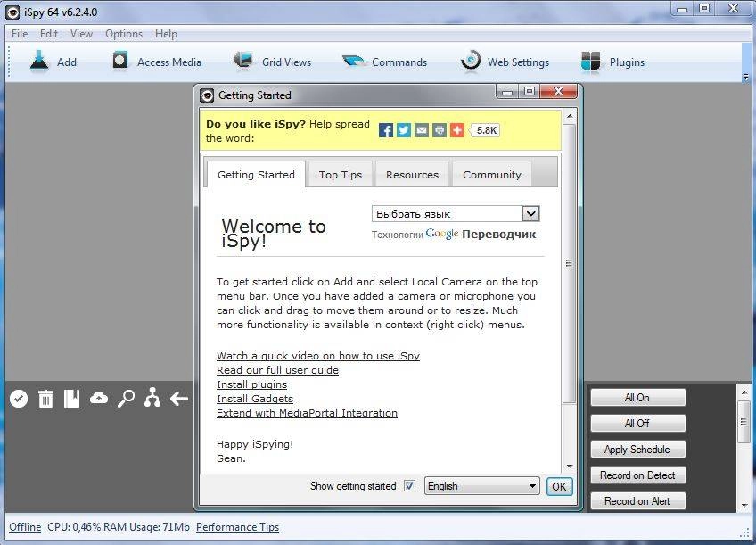Click the select-all checkmark icon

click(x=19, y=399)
